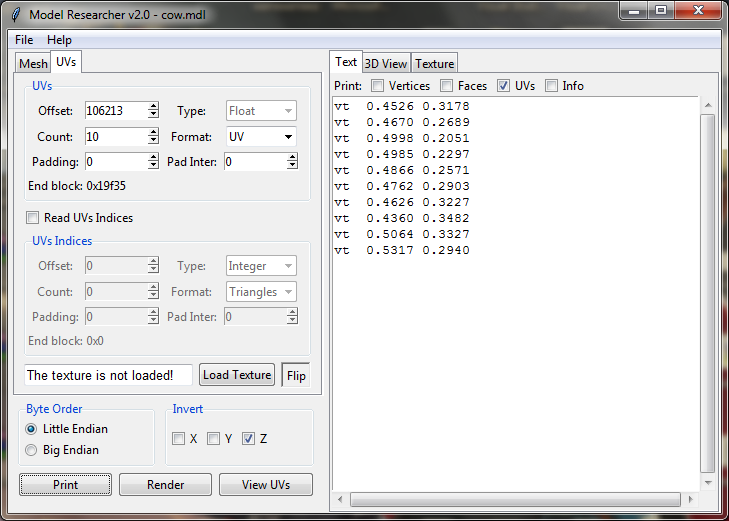
Task: Click the 'End block: 0x19f35' text
Action: (x=77, y=186)
